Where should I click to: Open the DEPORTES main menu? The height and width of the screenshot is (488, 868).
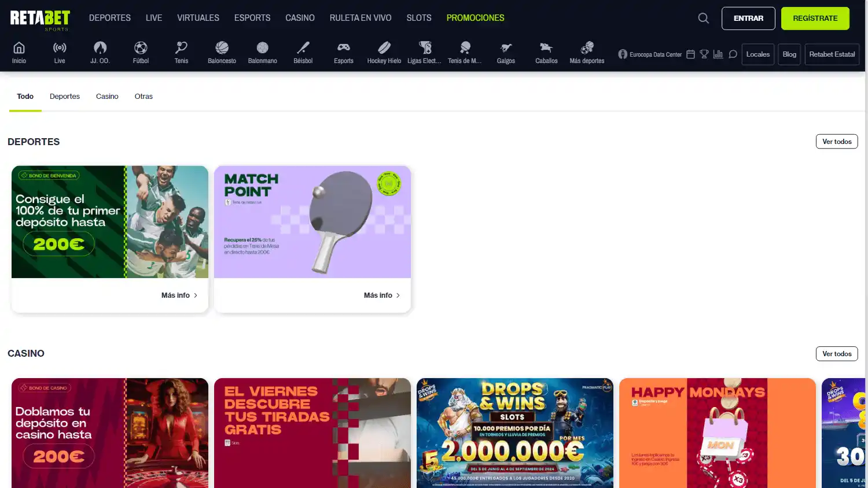pos(110,18)
